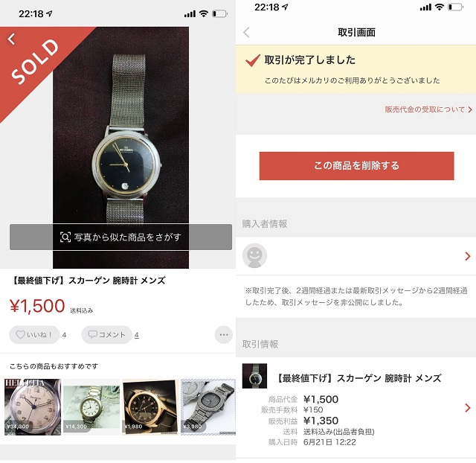Tap the red checkmark beside 取引が完了しました
The image size is (476, 463).
coord(253,60)
